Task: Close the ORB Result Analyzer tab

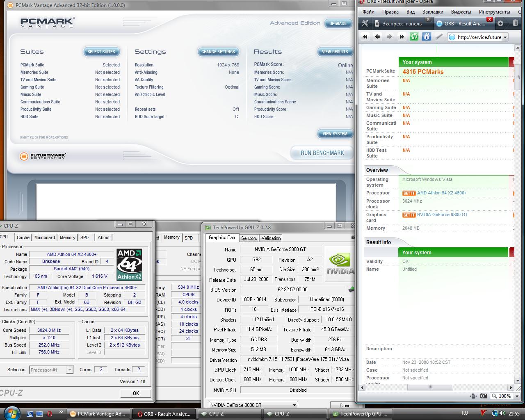Action: 490,19
